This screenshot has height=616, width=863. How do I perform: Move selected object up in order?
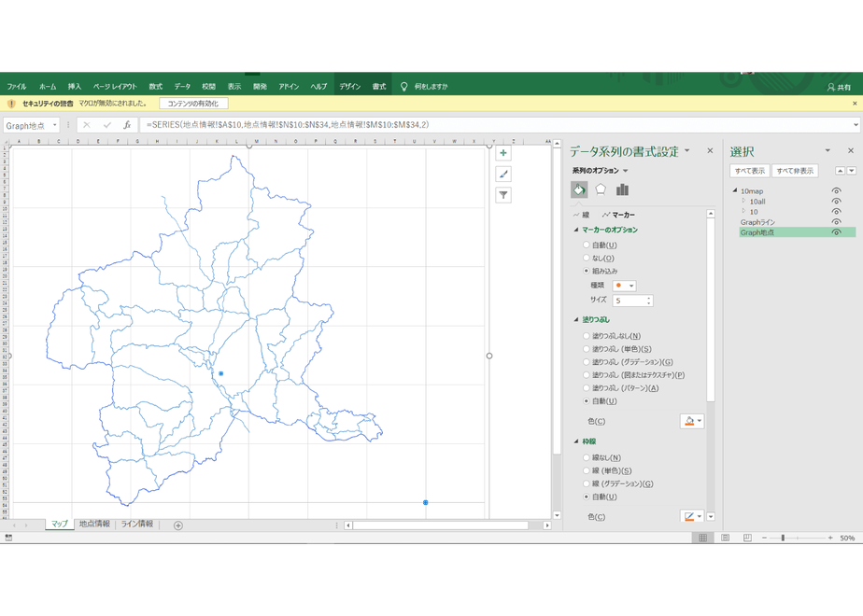[840, 171]
